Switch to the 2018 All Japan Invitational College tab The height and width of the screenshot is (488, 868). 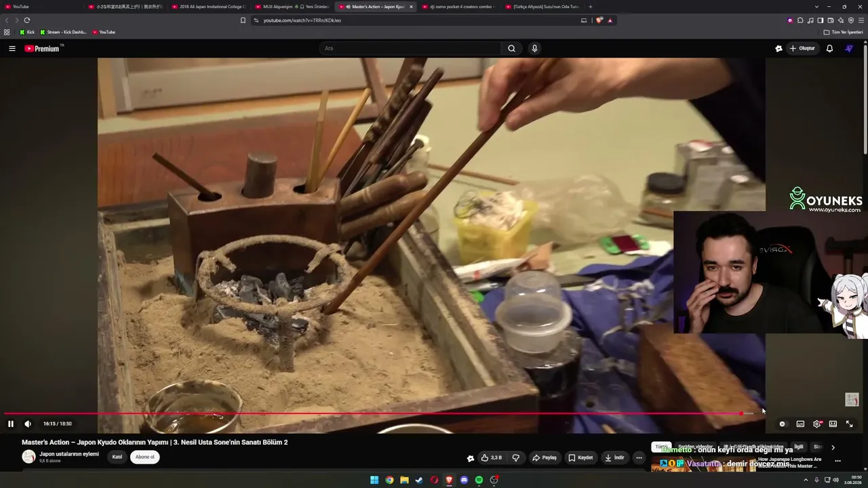point(208,7)
